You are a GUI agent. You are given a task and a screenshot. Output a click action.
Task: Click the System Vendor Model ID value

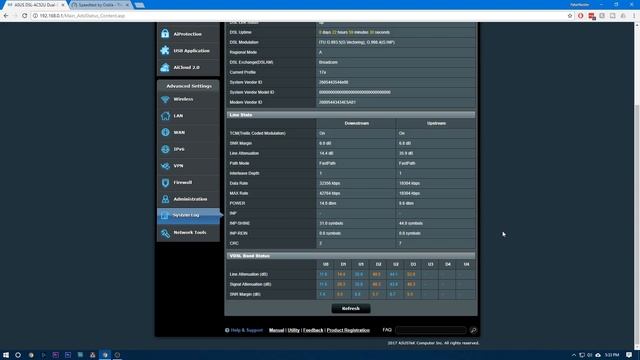(355, 92)
